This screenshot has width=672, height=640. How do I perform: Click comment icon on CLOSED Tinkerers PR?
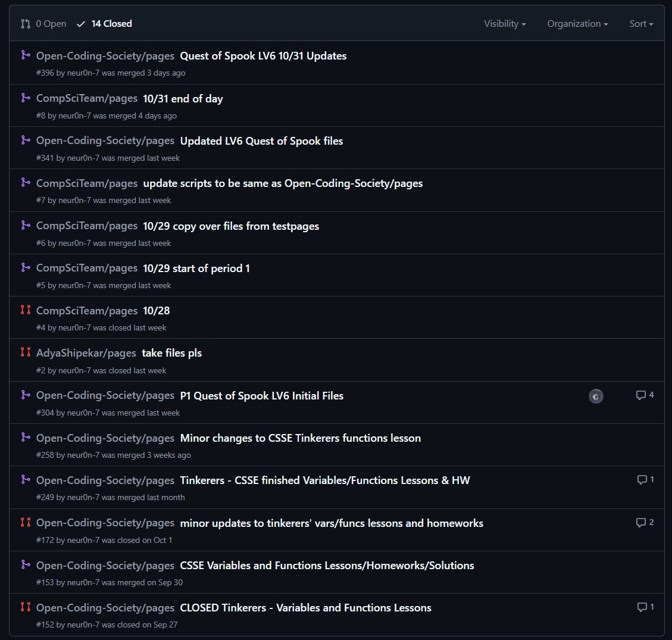click(645, 607)
